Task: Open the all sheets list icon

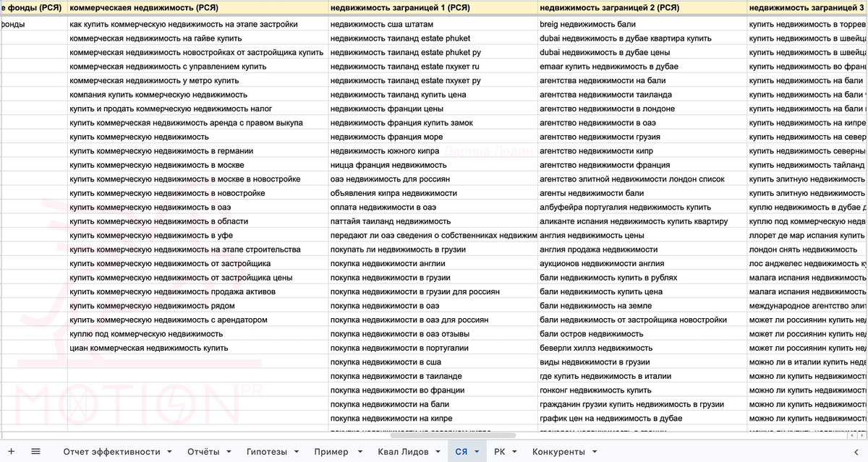Action: pos(35,451)
